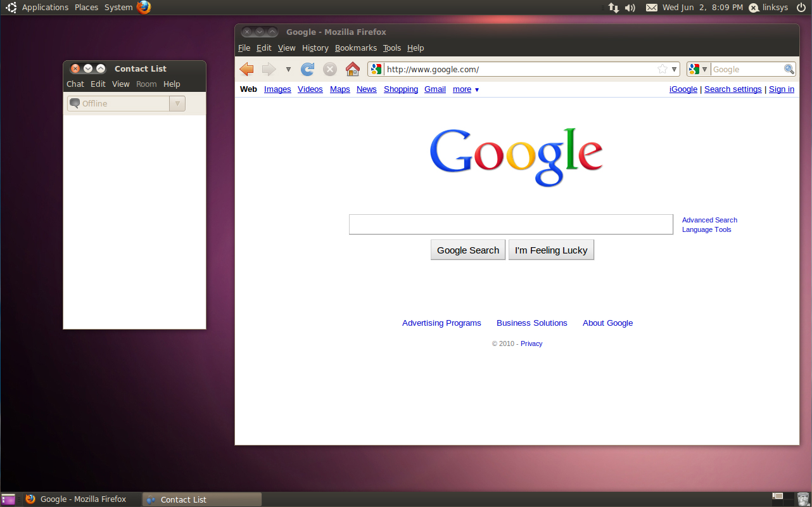Open the Offline status combo box arrow
The width and height of the screenshot is (812, 507).
[x=177, y=103]
